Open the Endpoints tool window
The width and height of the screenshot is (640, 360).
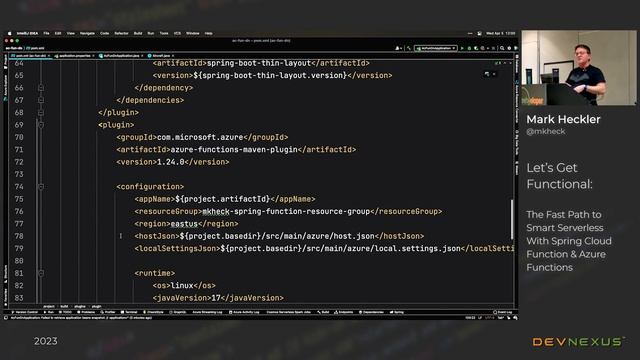pyautogui.click(x=344, y=312)
